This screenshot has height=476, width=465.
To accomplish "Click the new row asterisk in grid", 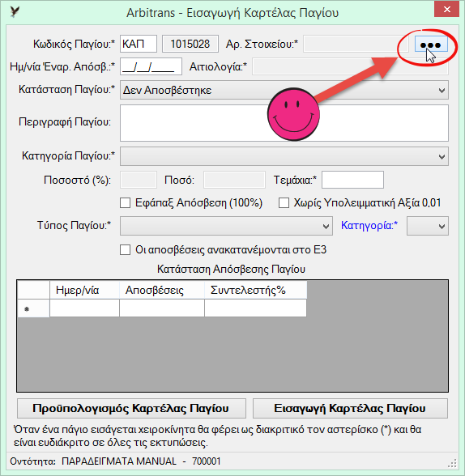I will [x=27, y=308].
